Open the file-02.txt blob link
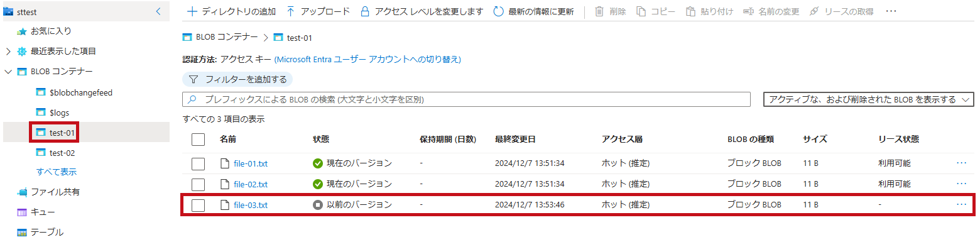The width and height of the screenshot is (980, 242). point(251,184)
